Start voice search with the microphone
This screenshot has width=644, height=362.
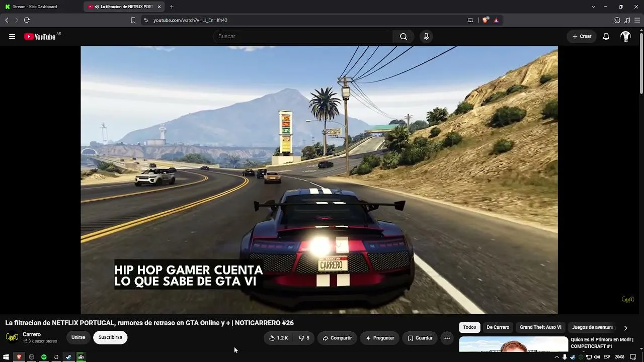[x=426, y=36]
